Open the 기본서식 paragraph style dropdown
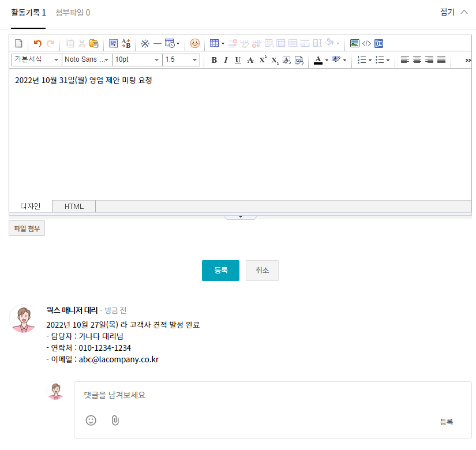The width and height of the screenshot is (476, 450). [x=36, y=60]
